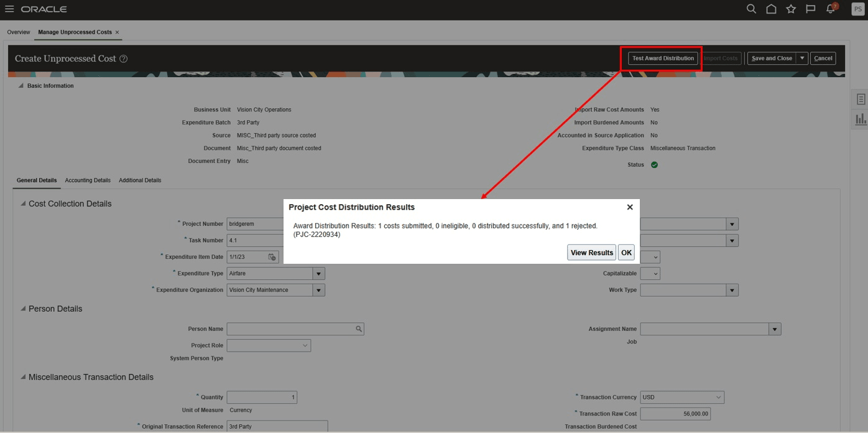Screen dimensions: 868x433
Task: Collapse the Person Details section
Action: click(22, 309)
